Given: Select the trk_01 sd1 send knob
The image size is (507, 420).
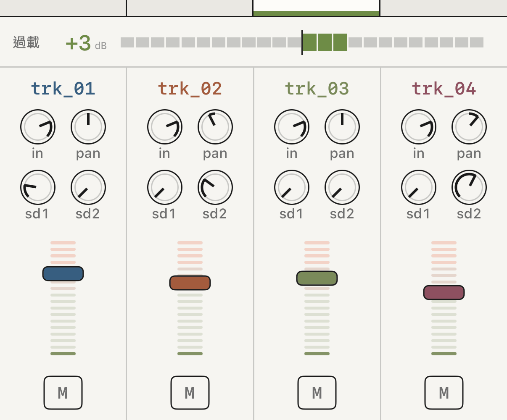Looking at the screenshot, I should coord(38,187).
